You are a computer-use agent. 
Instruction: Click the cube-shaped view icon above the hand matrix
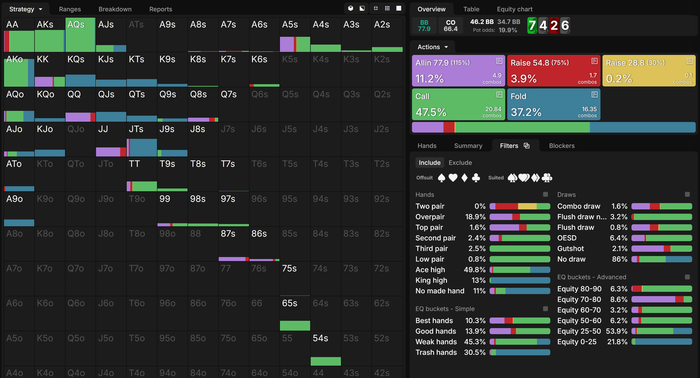coord(350,8)
